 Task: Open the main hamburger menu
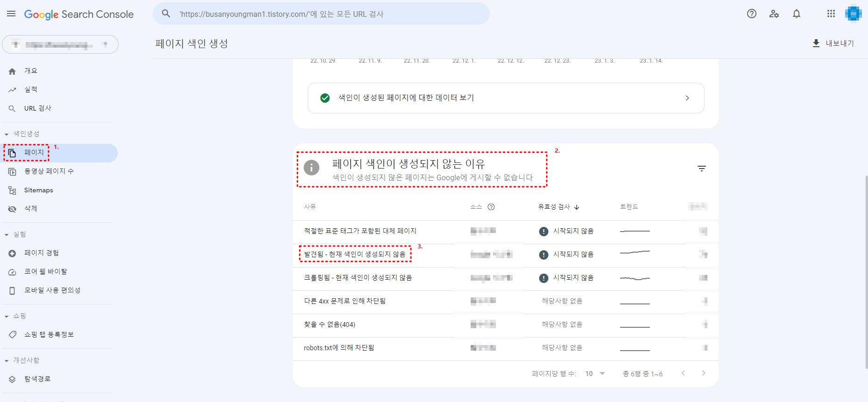point(11,14)
